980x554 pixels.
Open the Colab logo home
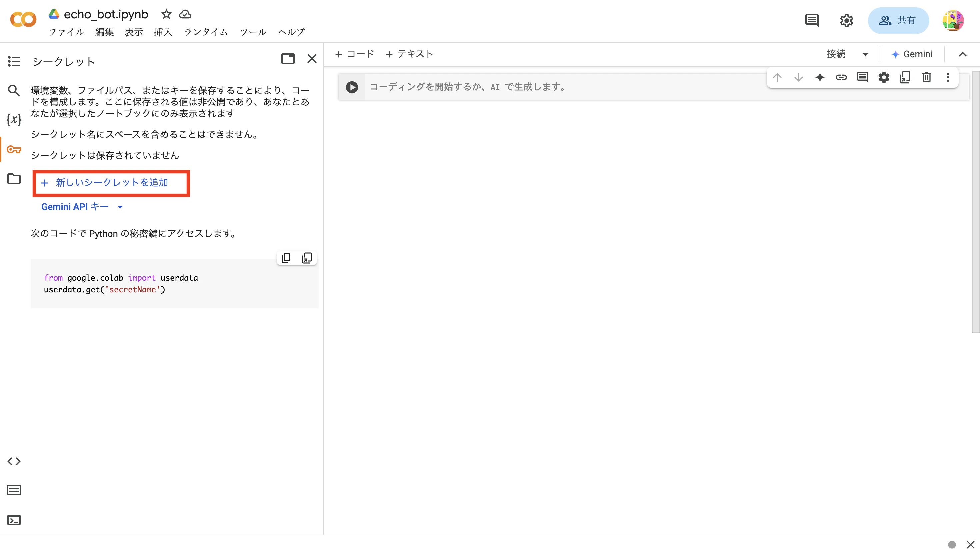(23, 20)
